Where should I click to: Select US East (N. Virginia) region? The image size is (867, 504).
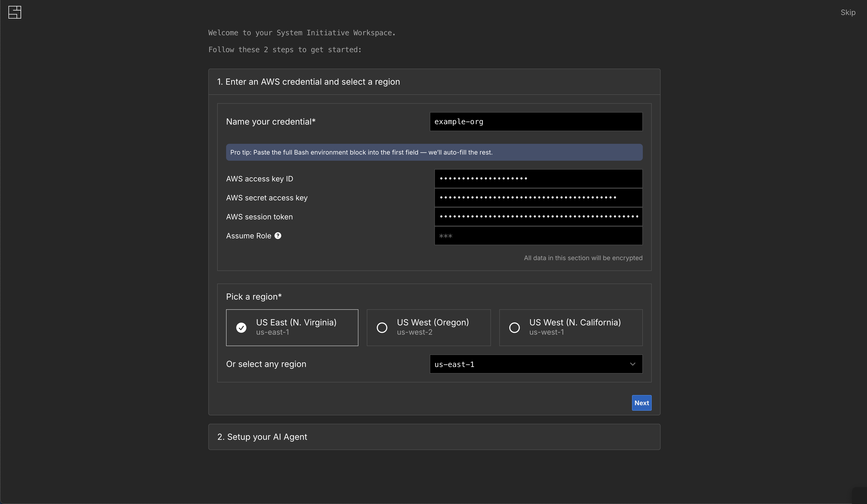point(292,328)
